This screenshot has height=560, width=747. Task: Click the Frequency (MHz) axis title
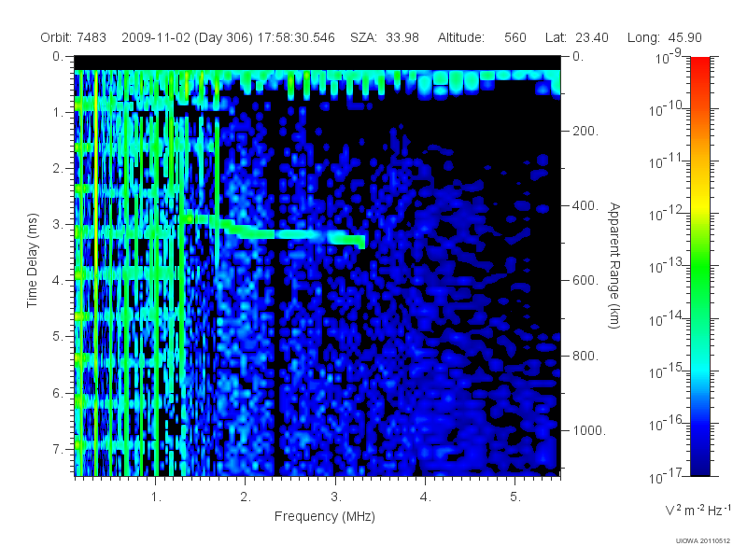click(325, 516)
